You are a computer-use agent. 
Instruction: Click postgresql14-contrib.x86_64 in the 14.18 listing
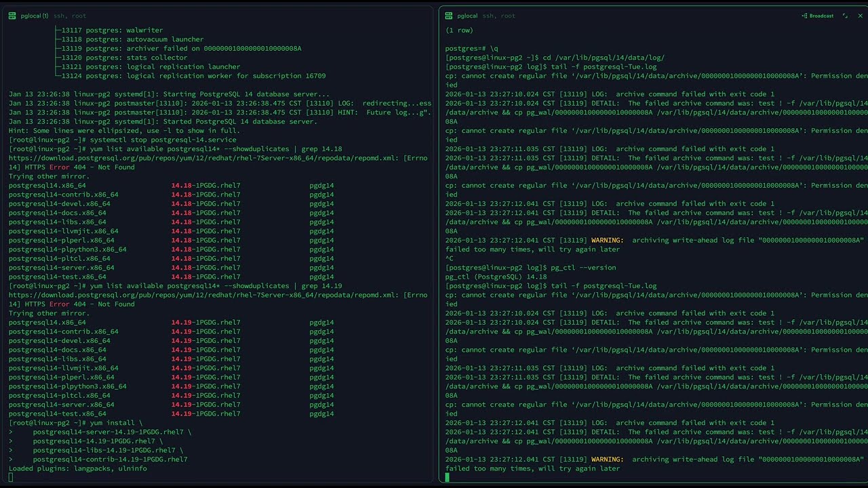(x=64, y=195)
